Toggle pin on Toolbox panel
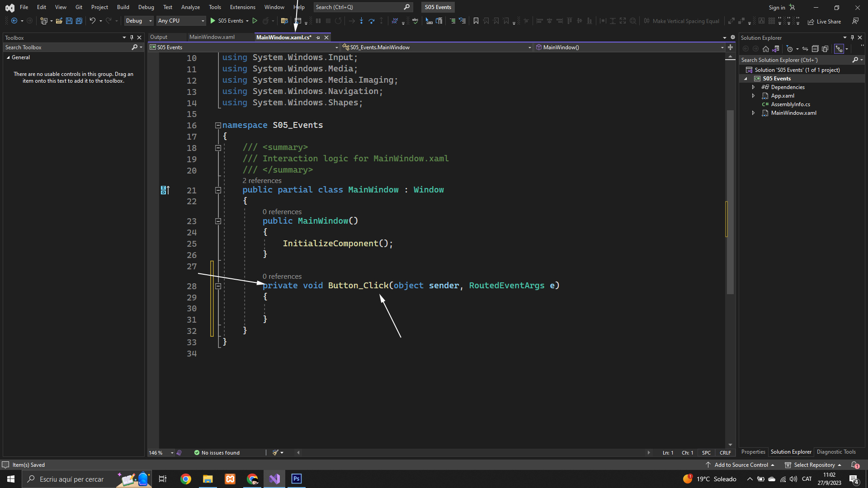 (x=132, y=38)
